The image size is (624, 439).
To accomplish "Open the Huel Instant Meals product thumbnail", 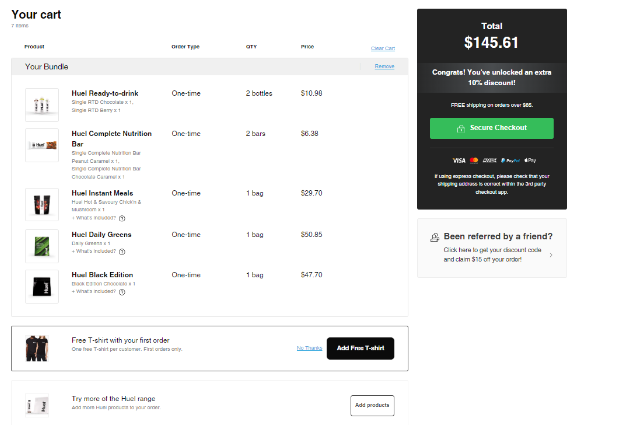I will tap(41, 204).
